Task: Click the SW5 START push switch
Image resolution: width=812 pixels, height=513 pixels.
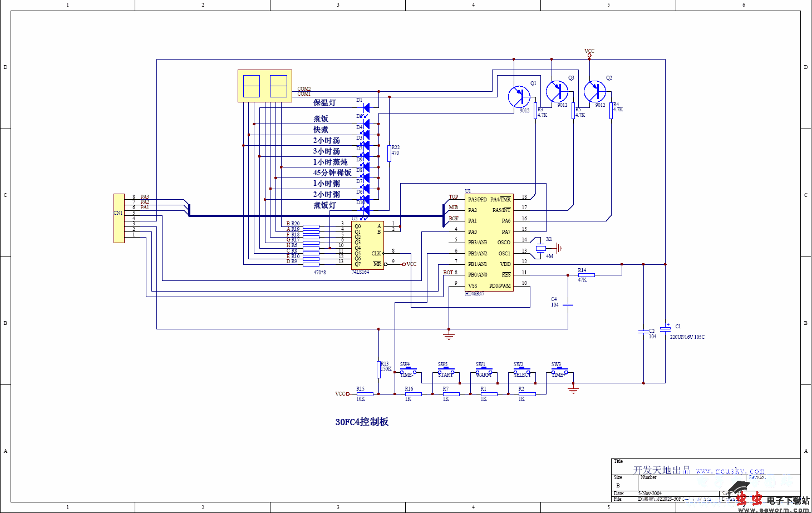Action: [446, 371]
